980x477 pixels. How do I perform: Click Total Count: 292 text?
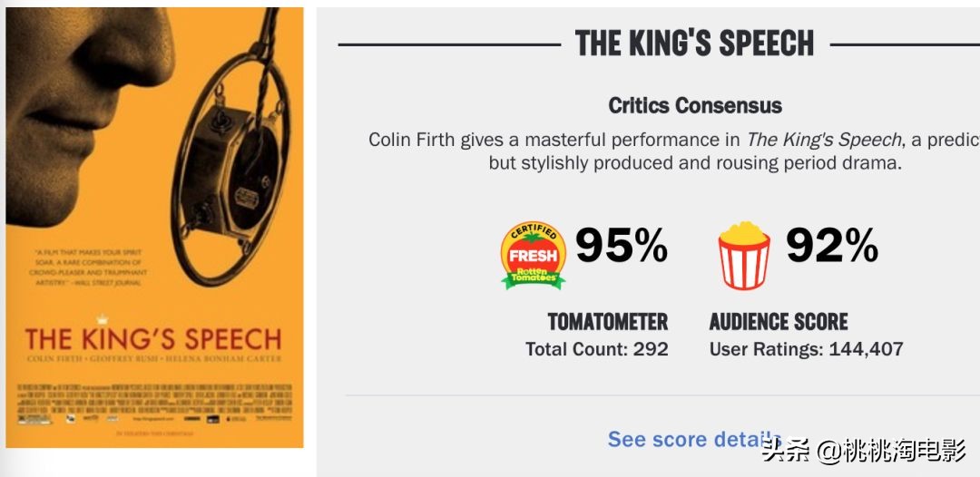click(x=597, y=349)
